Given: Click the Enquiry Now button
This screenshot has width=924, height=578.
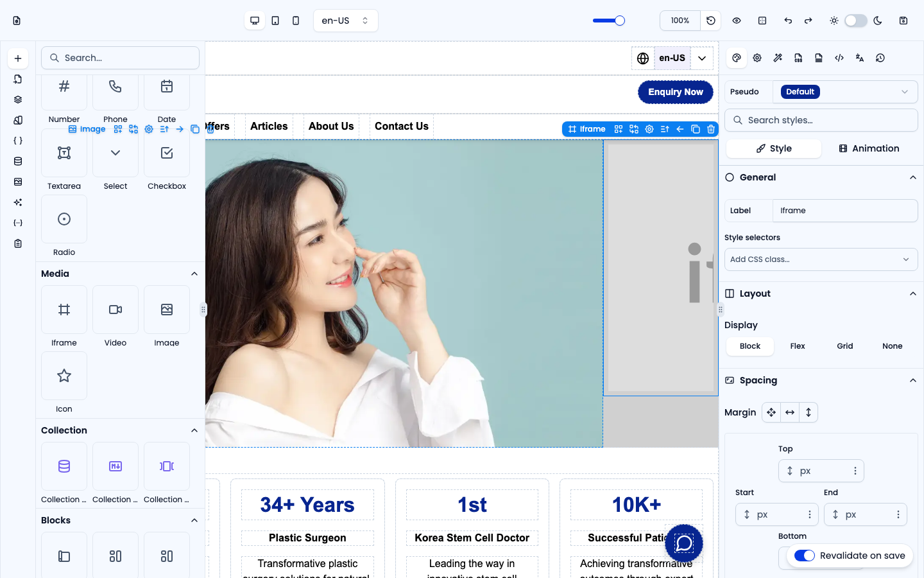Looking at the screenshot, I should click(x=676, y=92).
